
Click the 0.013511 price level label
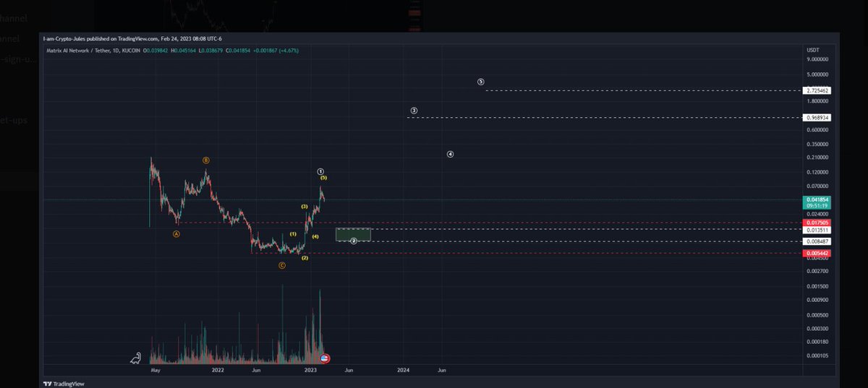pyautogui.click(x=817, y=230)
